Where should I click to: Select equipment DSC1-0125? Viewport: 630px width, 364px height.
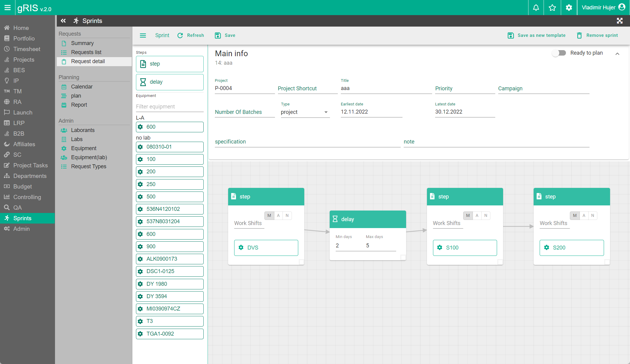170,271
